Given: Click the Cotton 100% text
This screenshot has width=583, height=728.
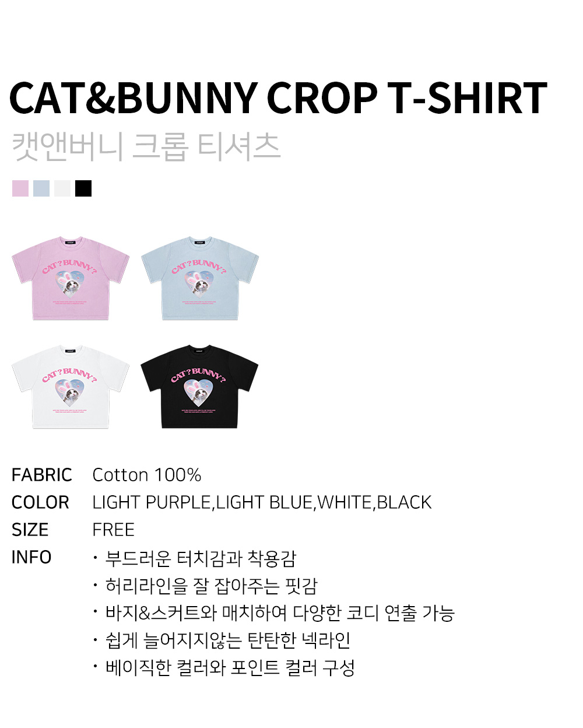Looking at the screenshot, I should click(147, 475).
